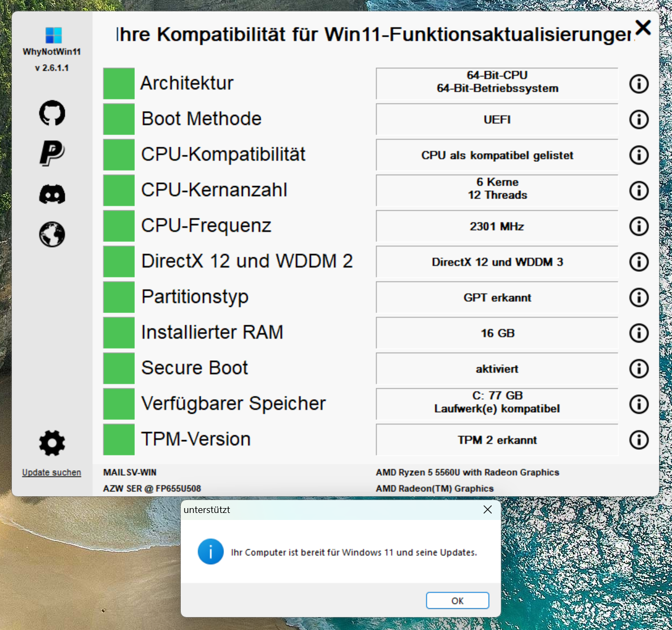Click 'CPU als kompatibel gelistet' result
672x630 pixels.
click(497, 155)
